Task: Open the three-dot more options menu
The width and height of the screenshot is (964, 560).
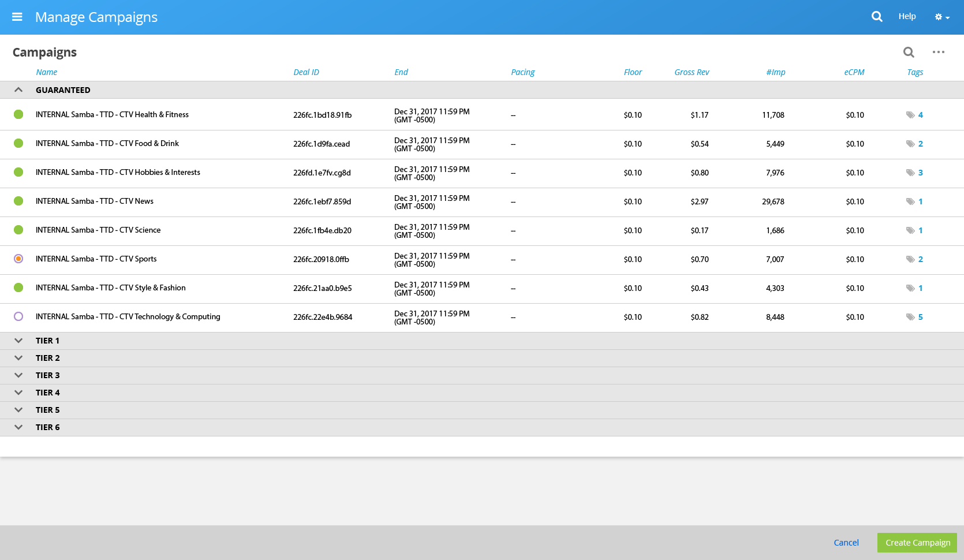Action: point(939,52)
